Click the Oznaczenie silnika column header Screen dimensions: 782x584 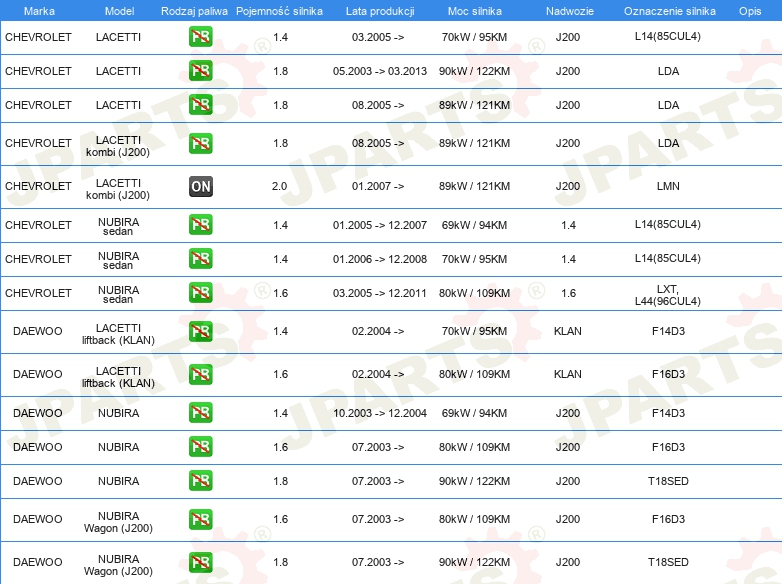[x=669, y=11]
